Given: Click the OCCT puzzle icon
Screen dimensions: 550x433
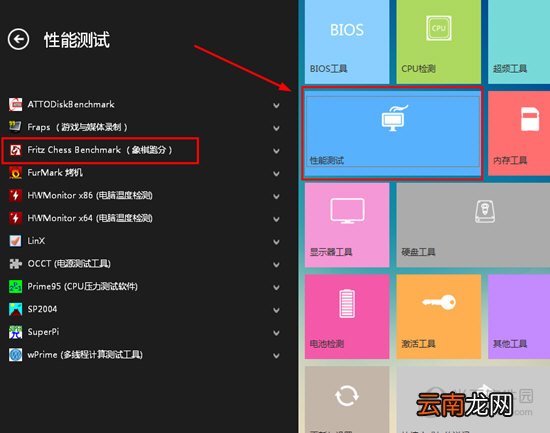Looking at the screenshot, I should point(15,264).
